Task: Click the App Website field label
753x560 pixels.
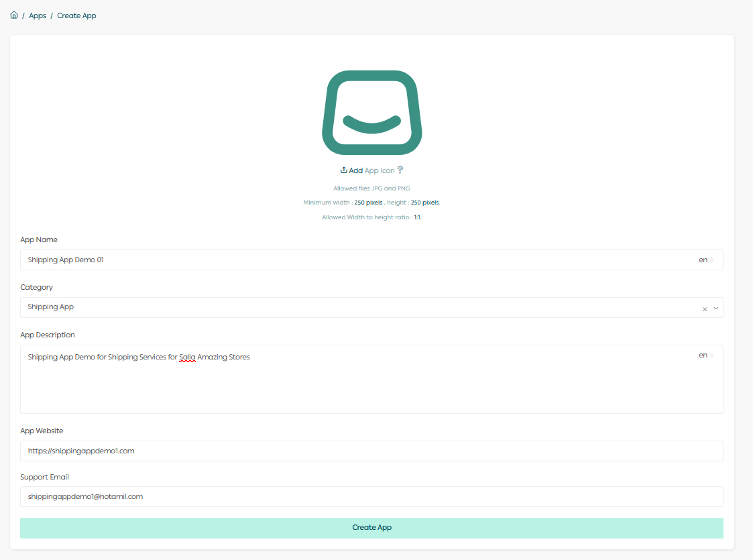Action: tap(42, 431)
